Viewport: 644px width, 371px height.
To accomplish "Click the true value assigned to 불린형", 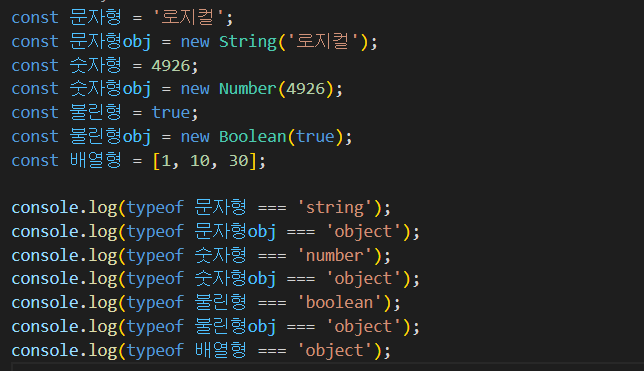I will pos(171,113).
